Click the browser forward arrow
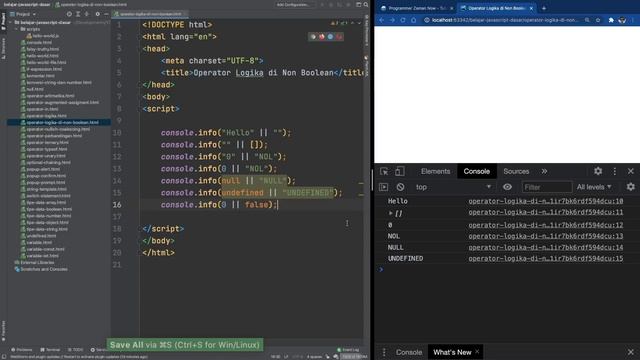This screenshot has height=360, width=640. 392,20
